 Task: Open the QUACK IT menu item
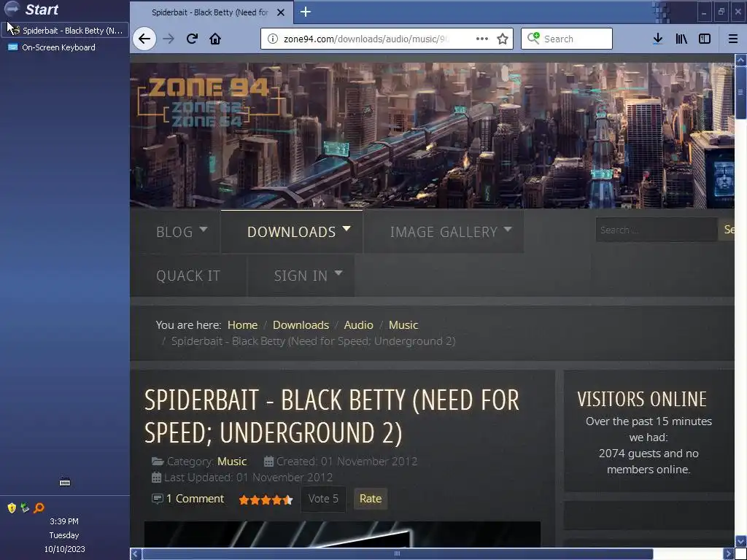[188, 276]
